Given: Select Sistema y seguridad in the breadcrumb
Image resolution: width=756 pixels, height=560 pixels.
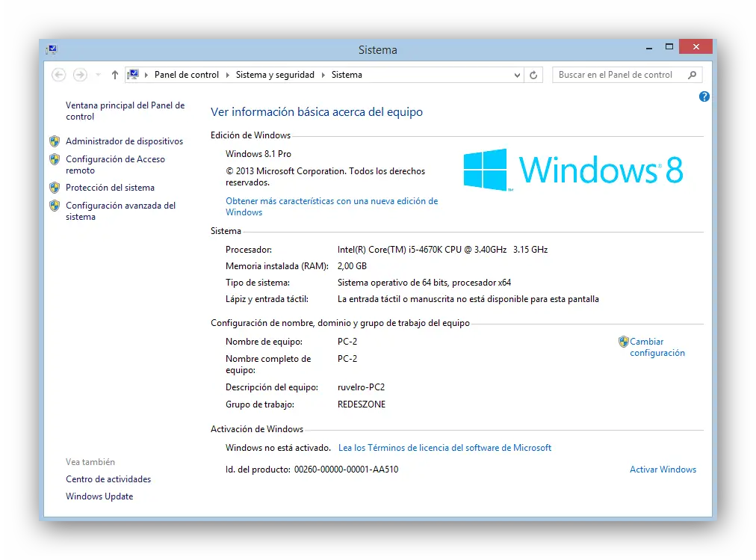Looking at the screenshot, I should [275, 75].
